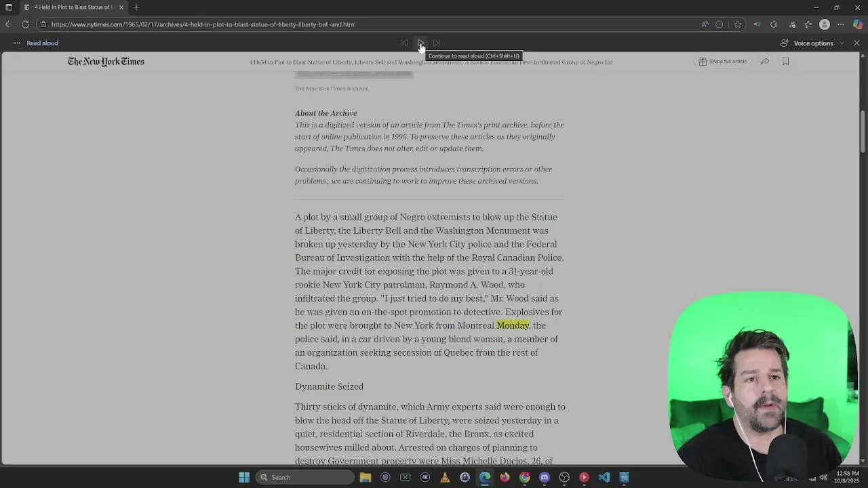This screenshot has width=868, height=488.
Task: Click the play button to continue Read aloud
Action: [420, 43]
